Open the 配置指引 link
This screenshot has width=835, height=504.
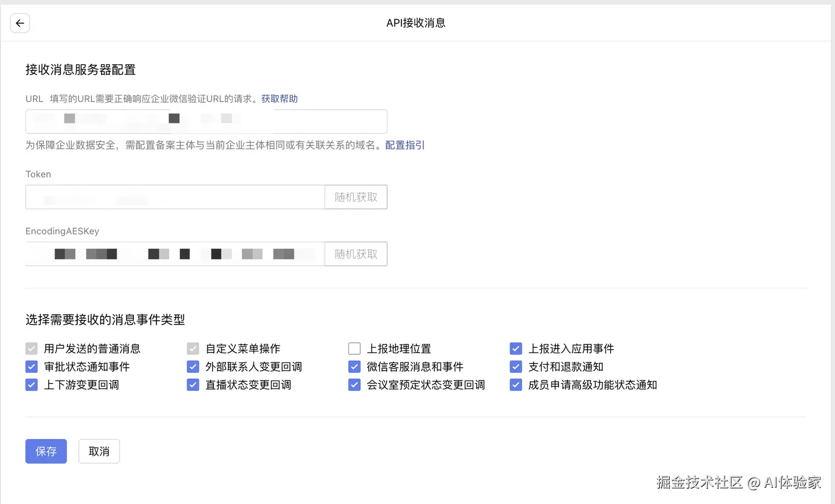pyautogui.click(x=404, y=145)
